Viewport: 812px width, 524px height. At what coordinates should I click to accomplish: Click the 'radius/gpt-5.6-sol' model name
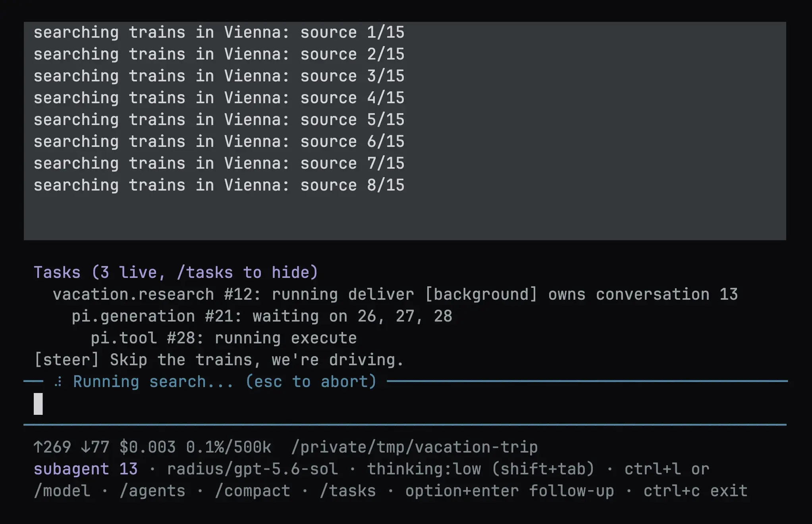point(253,469)
